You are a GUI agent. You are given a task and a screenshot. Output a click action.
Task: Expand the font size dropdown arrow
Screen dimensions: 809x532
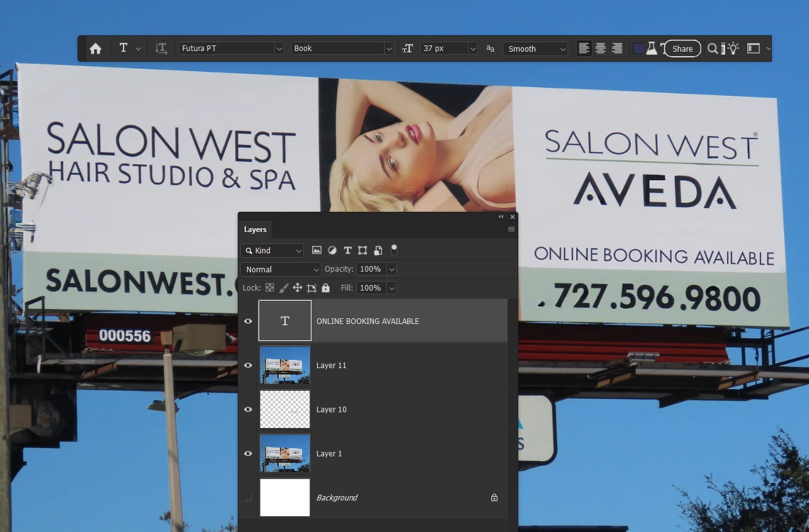(472, 49)
